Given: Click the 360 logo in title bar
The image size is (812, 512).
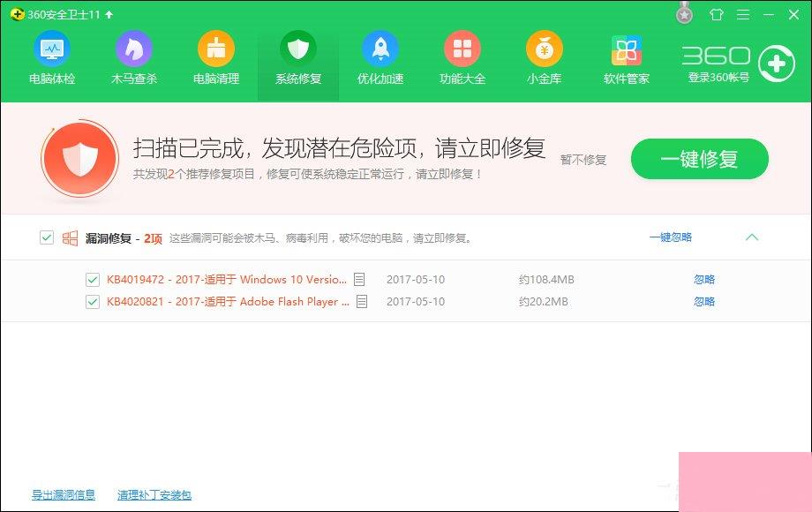Looking at the screenshot, I should [x=17, y=14].
